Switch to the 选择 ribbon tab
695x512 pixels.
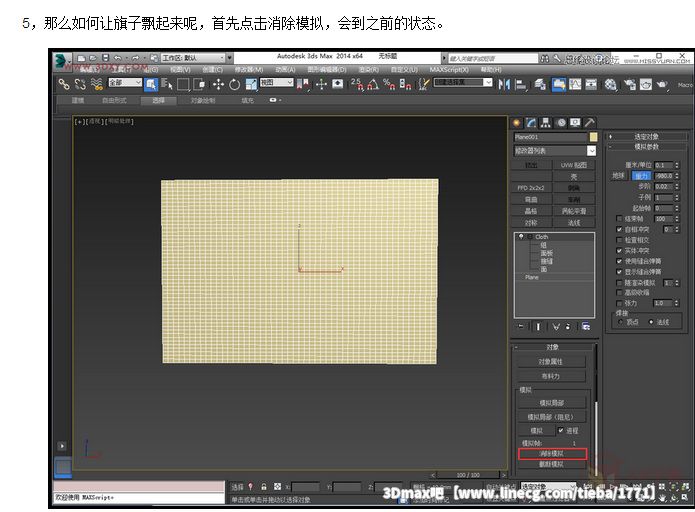click(158, 101)
